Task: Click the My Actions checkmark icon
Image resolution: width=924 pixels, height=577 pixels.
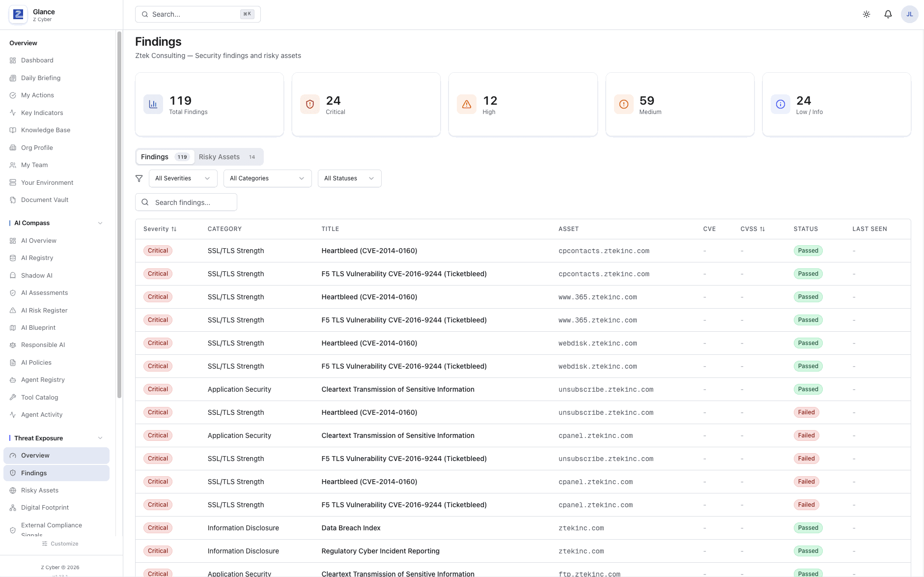Action: pos(13,95)
